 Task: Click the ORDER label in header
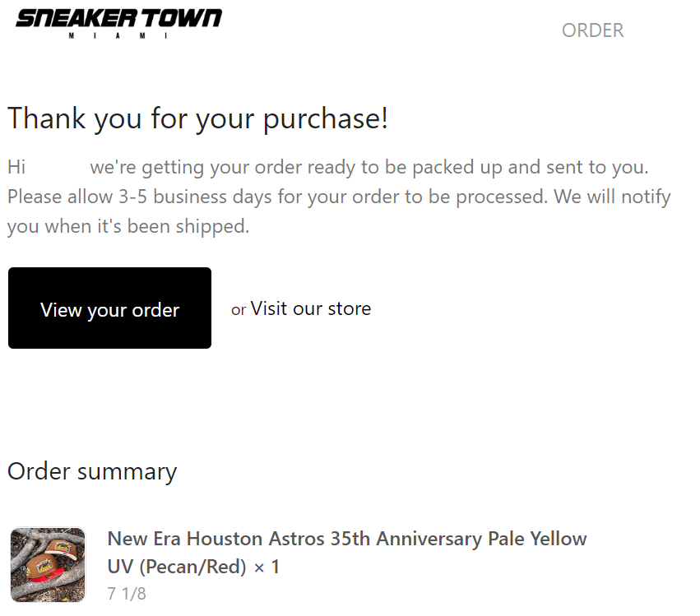592,30
